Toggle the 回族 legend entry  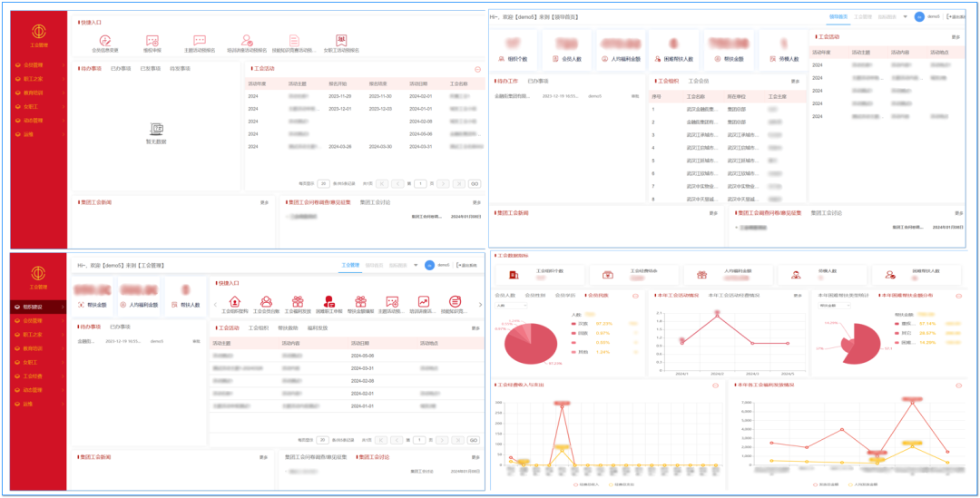[x=579, y=333]
